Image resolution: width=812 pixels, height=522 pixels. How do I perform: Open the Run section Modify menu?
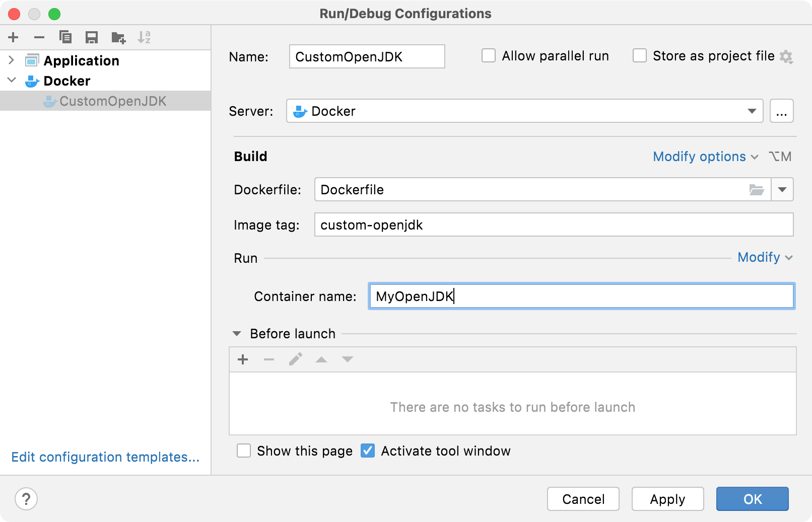(x=765, y=257)
